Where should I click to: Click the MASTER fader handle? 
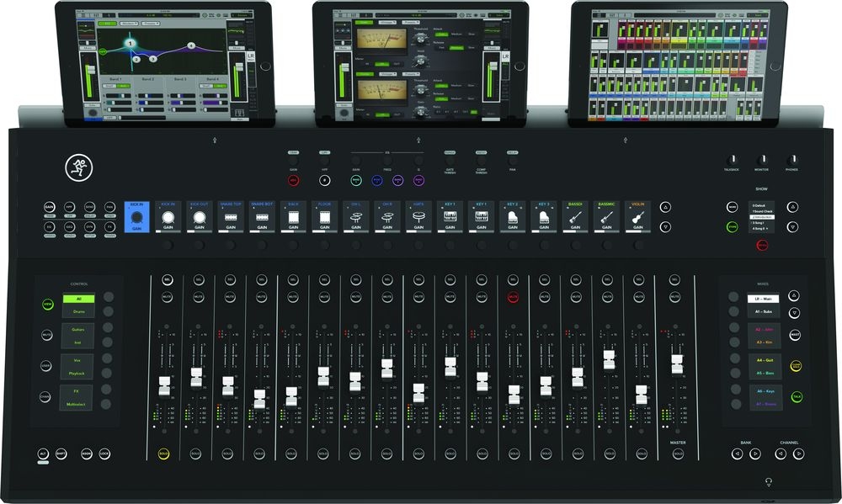[677, 363]
